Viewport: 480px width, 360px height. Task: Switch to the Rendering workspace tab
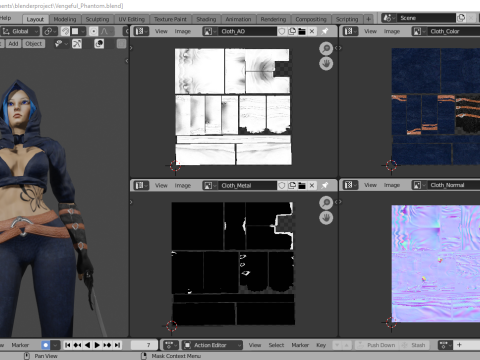coord(273,19)
